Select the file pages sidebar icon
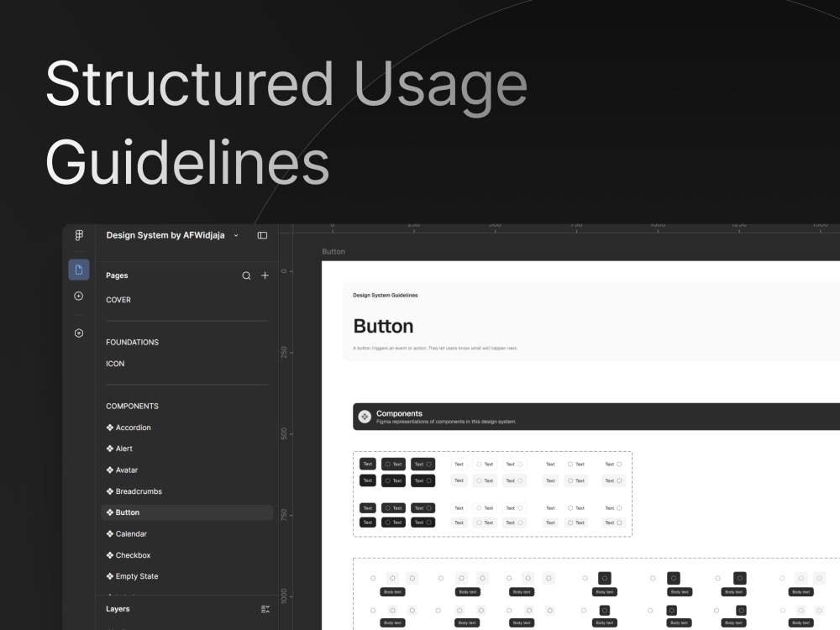The height and width of the screenshot is (630, 840). click(x=79, y=270)
